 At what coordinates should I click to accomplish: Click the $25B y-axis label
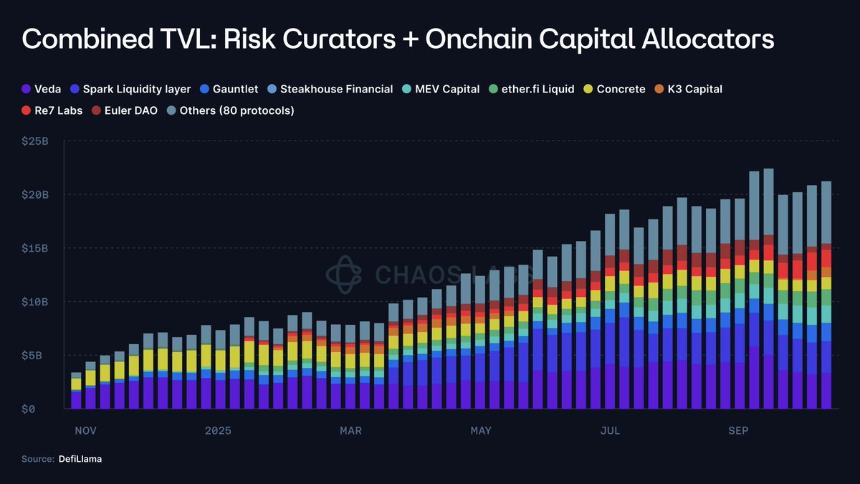coord(35,142)
